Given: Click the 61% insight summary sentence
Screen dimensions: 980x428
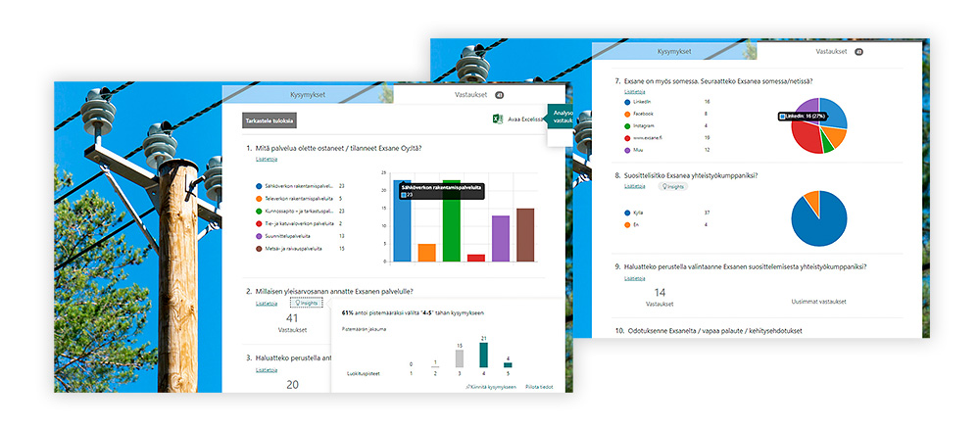Looking at the screenshot, I should (413, 312).
